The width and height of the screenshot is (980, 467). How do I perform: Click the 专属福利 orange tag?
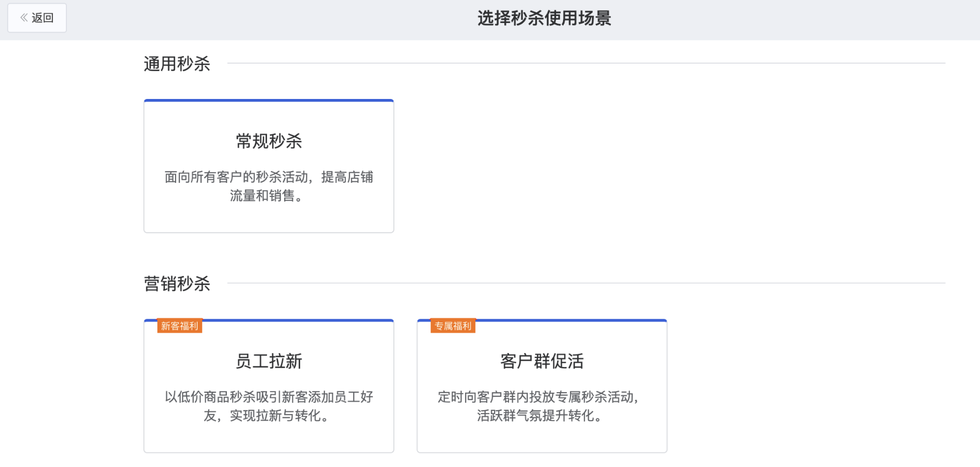[453, 326]
